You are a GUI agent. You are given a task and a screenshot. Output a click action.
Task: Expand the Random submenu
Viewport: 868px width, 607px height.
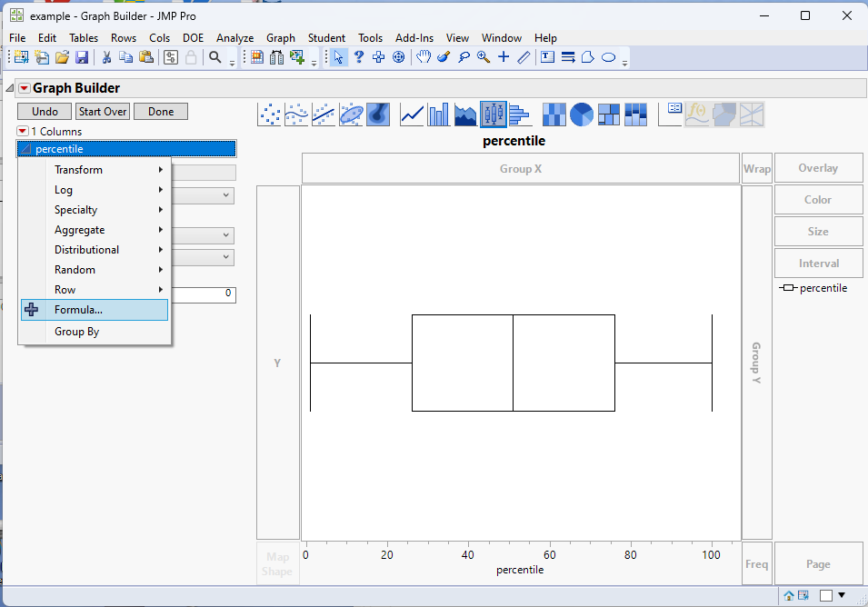click(95, 270)
